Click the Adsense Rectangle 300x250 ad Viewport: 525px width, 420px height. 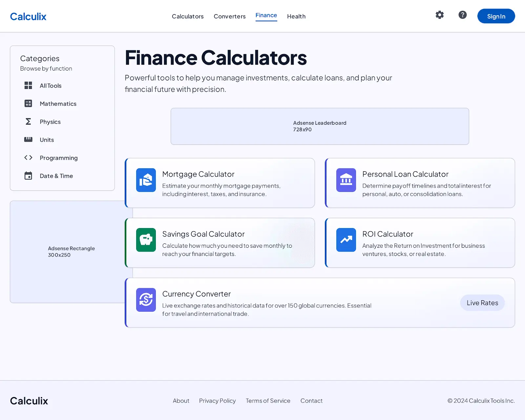pyautogui.click(x=68, y=252)
